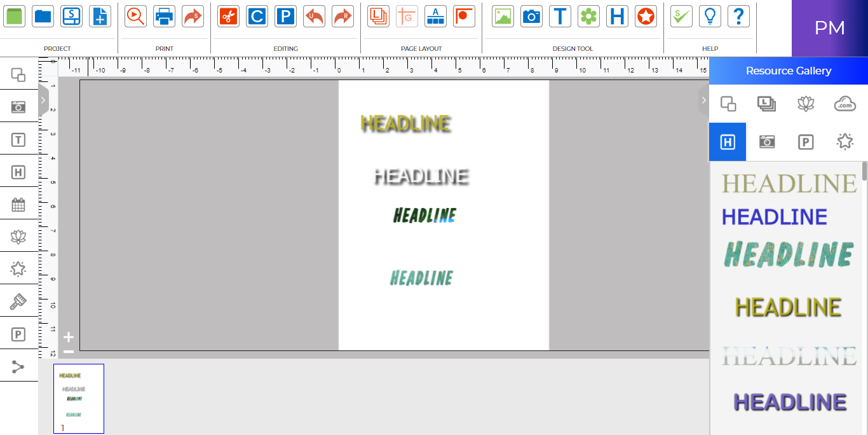Open help with the question mark icon

[738, 17]
